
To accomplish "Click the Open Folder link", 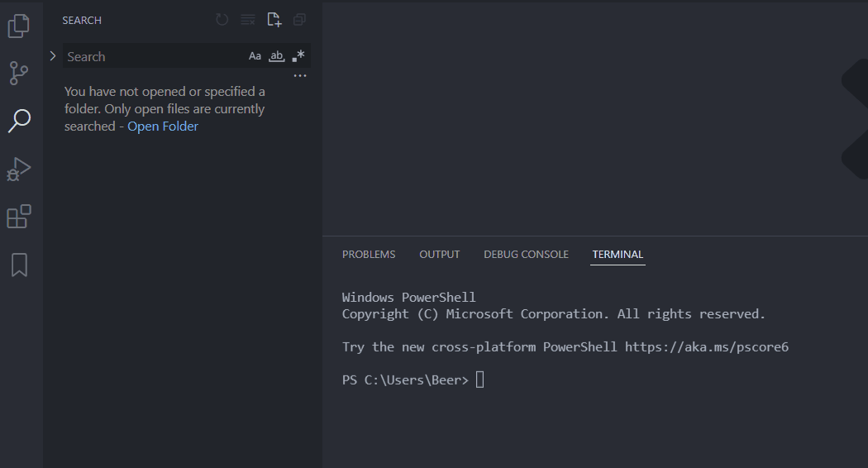I will pyautogui.click(x=163, y=127).
